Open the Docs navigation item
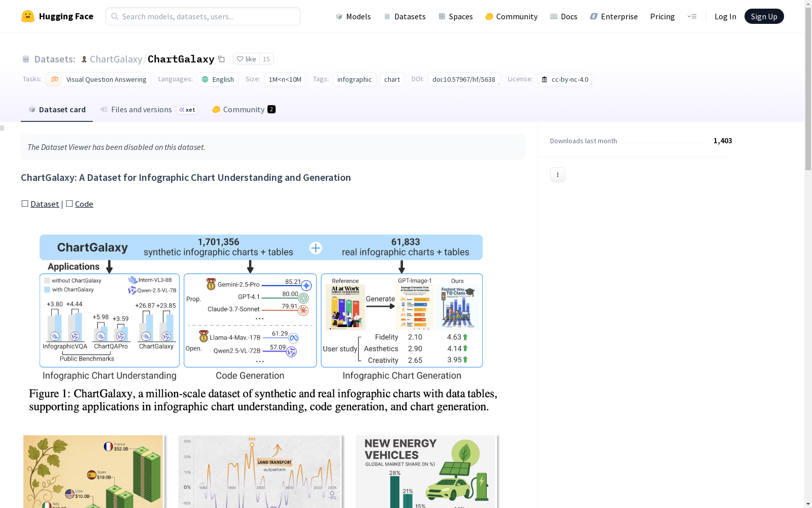 tap(564, 16)
